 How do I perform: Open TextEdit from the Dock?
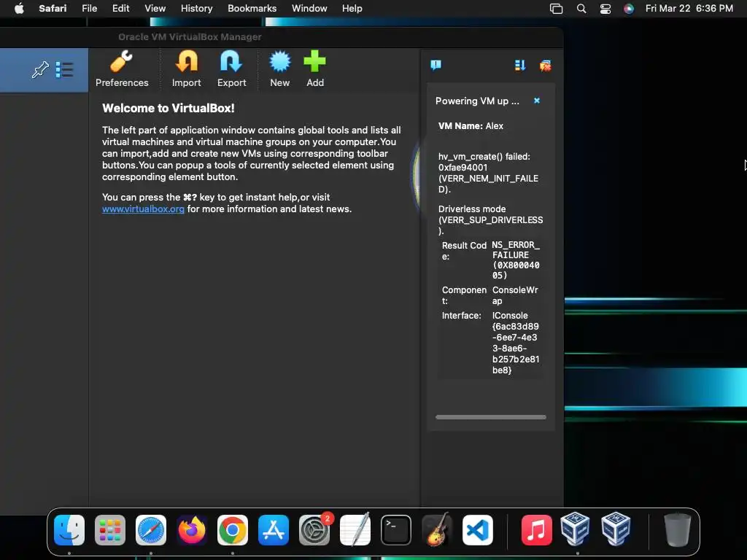pos(355,530)
